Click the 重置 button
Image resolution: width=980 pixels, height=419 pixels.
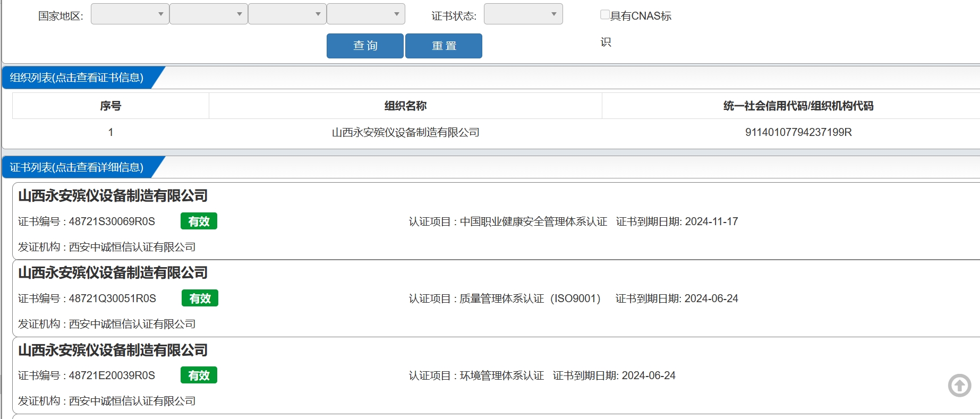point(444,46)
